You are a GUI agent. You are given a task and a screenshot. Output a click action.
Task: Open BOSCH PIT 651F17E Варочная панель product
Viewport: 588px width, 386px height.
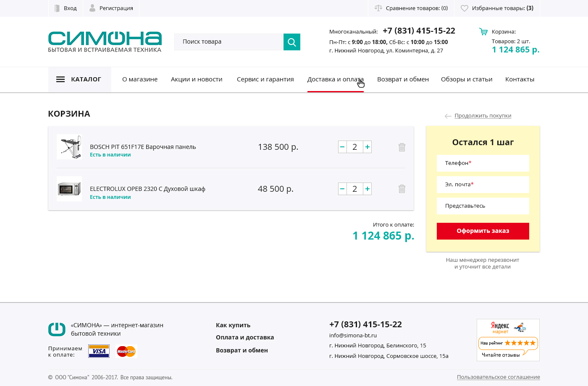point(143,147)
